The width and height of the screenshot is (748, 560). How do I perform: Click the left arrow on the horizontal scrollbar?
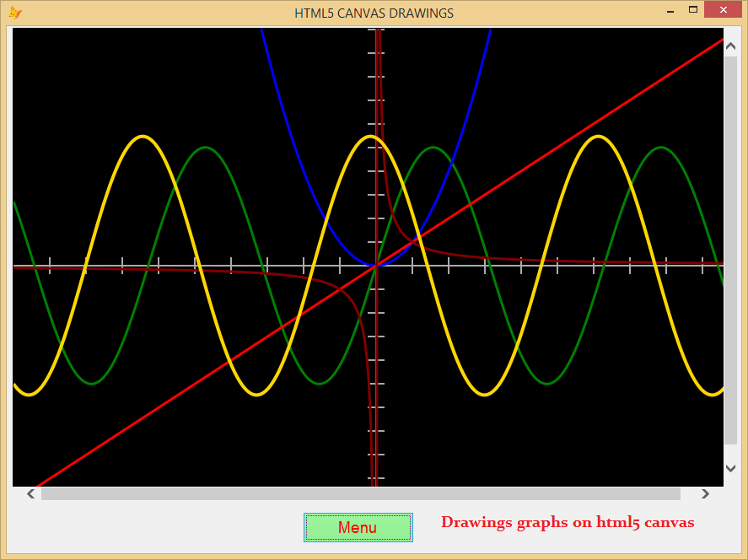point(30,493)
